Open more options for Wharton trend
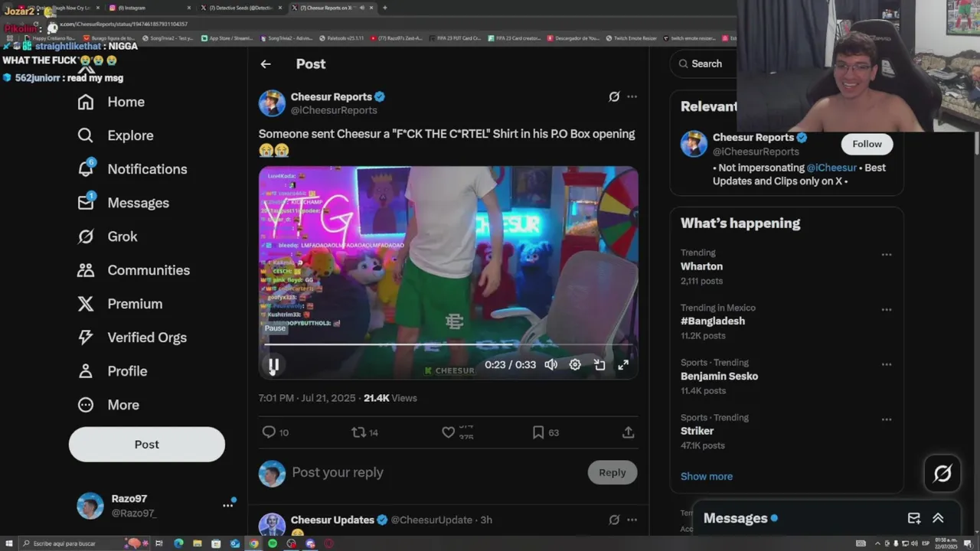980x551 pixels. 886,255
